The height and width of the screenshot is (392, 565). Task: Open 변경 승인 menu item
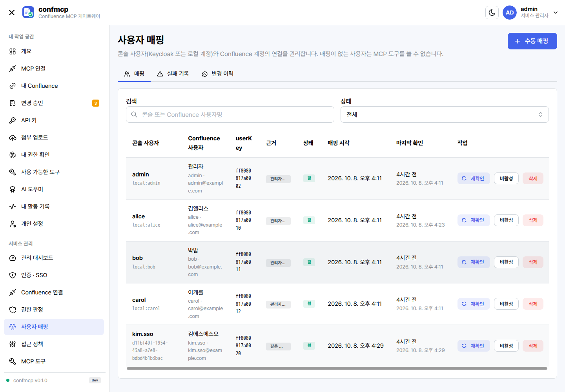click(x=54, y=103)
